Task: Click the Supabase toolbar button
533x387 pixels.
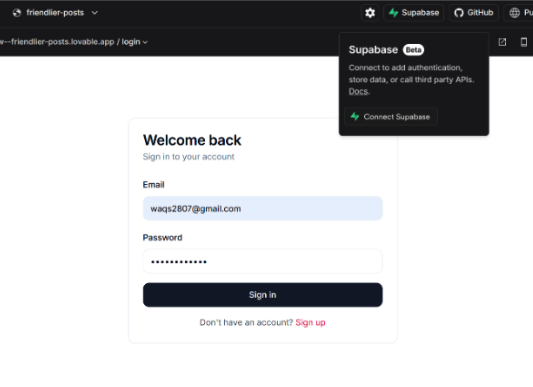Action: pos(413,13)
